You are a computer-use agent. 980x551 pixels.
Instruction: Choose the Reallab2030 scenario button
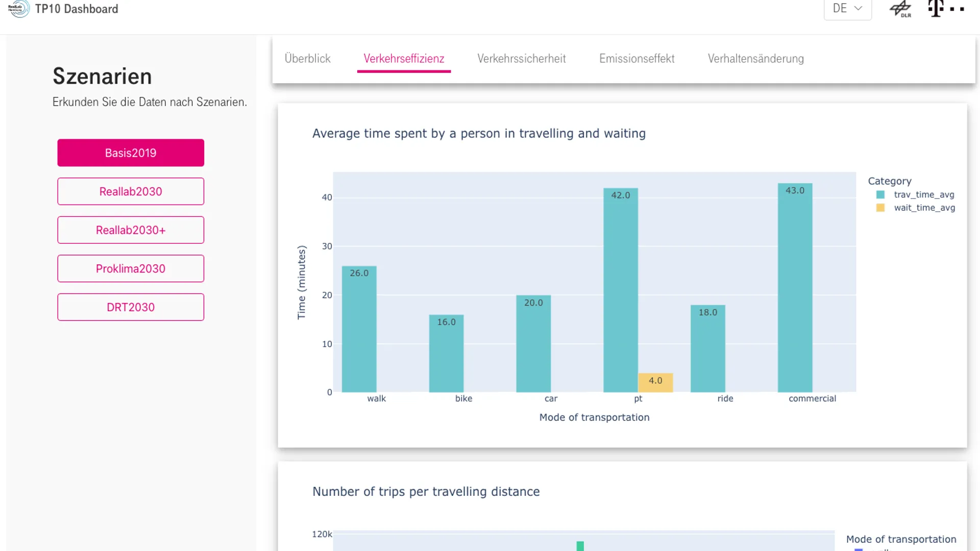pyautogui.click(x=131, y=191)
